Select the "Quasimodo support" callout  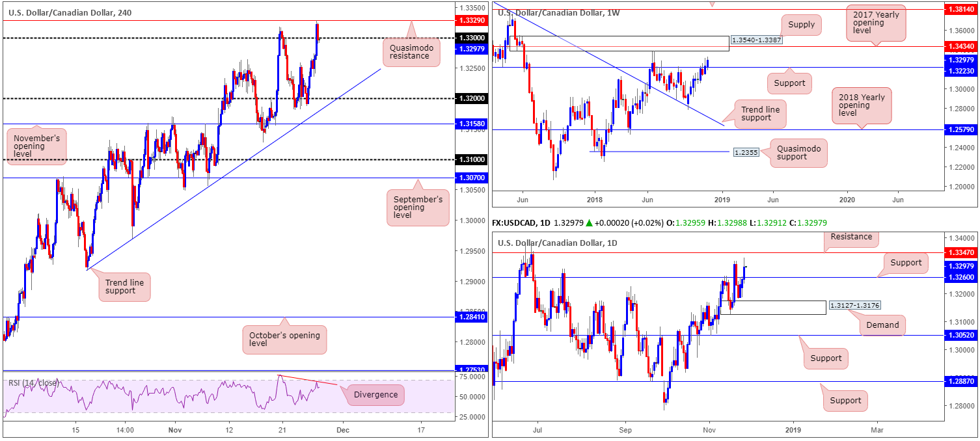tap(799, 154)
